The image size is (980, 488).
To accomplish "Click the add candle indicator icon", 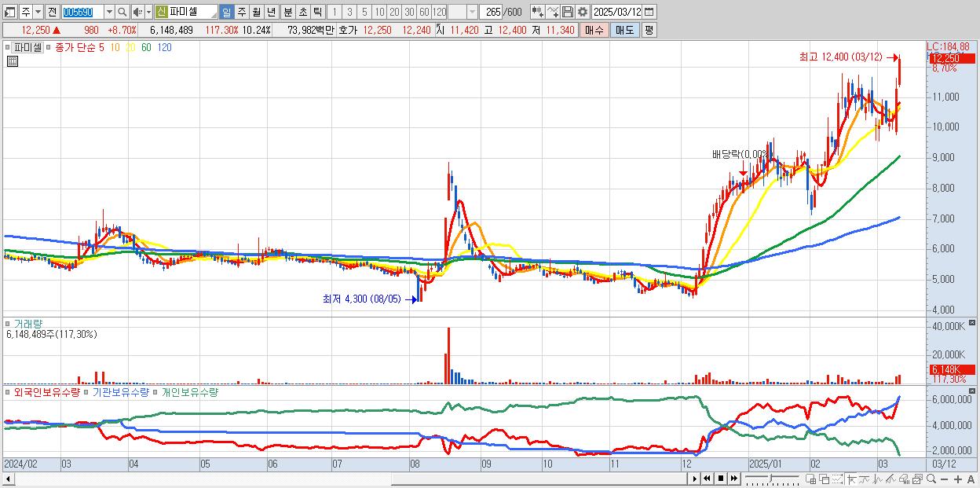I will (x=538, y=12).
